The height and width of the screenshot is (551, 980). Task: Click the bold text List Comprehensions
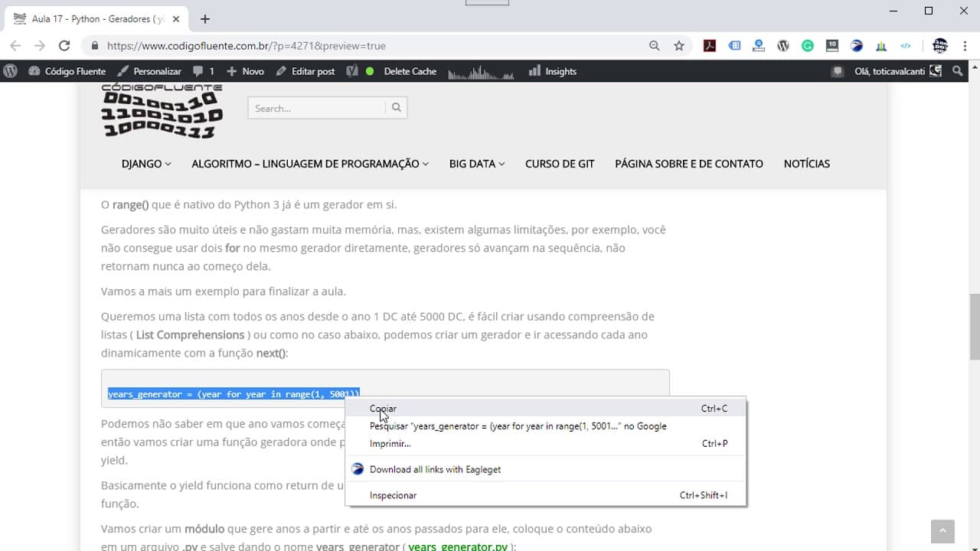(x=191, y=334)
